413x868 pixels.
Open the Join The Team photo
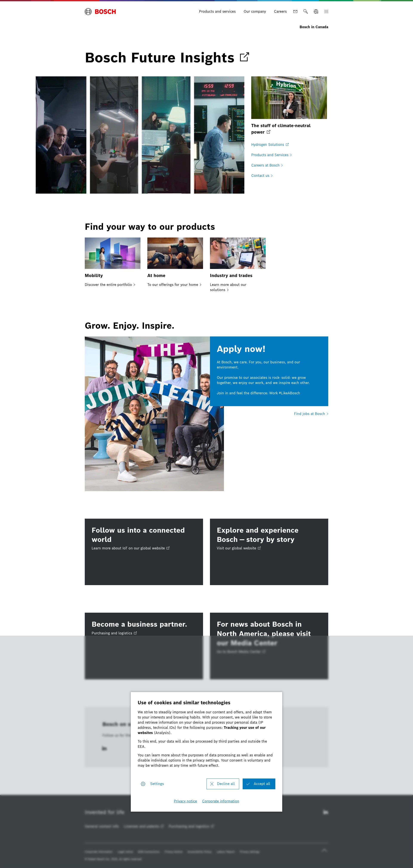tap(154, 414)
